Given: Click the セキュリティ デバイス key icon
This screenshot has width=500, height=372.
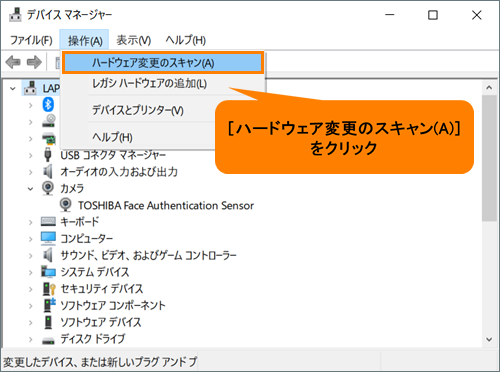Looking at the screenshot, I should click(49, 289).
